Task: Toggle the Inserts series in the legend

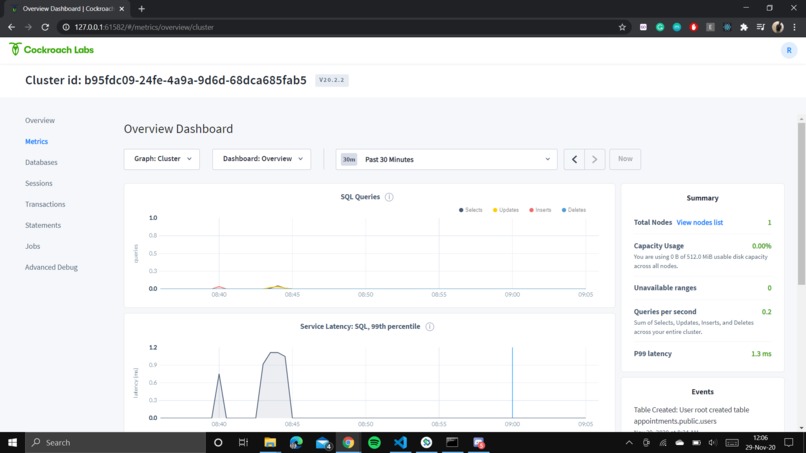Action: point(540,210)
